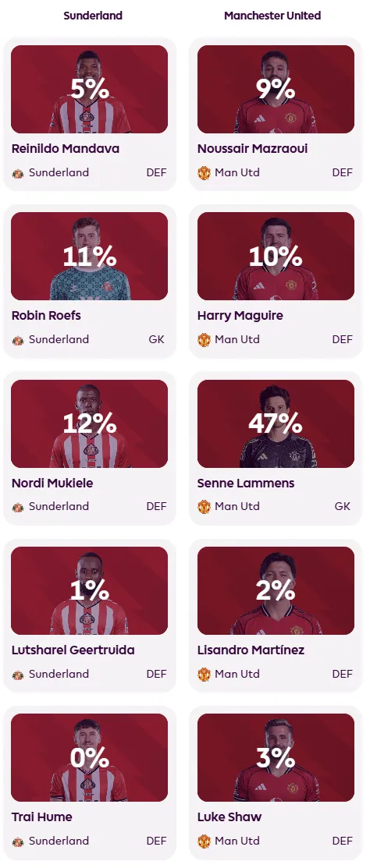Click Man Utd crest beside Noussair Mazraoui
This screenshot has width=370, height=868.
coord(204,172)
